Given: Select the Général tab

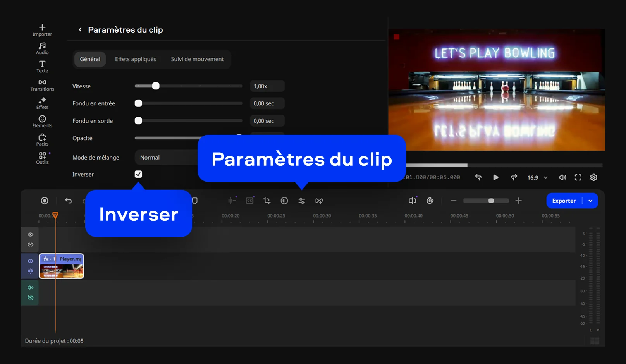Looking at the screenshot, I should [x=90, y=59].
